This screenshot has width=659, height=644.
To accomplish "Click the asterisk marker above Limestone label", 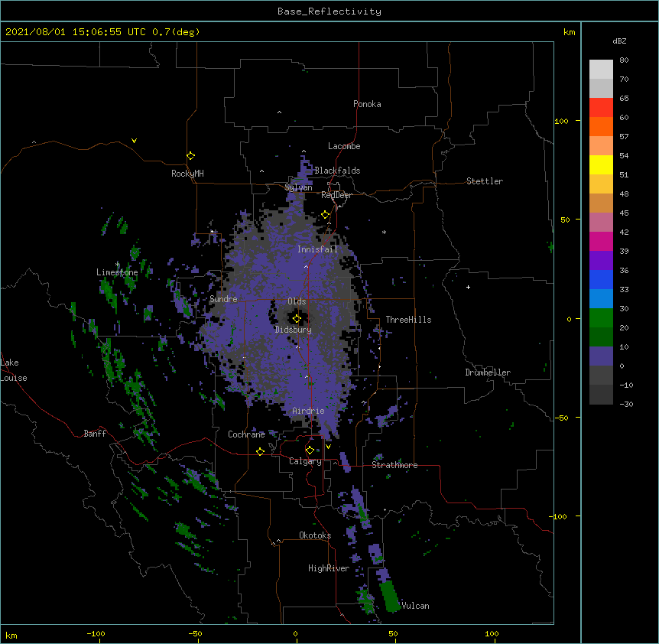I will (117, 265).
